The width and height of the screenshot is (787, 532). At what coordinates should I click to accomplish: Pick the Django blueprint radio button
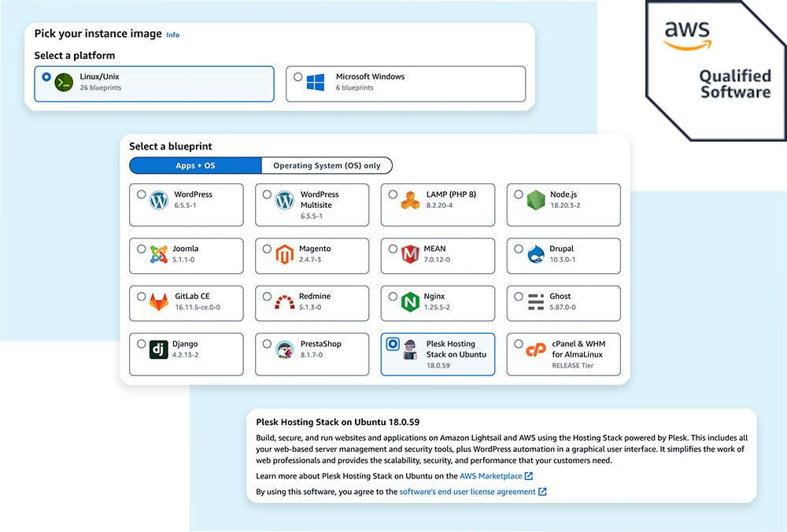tap(142, 344)
